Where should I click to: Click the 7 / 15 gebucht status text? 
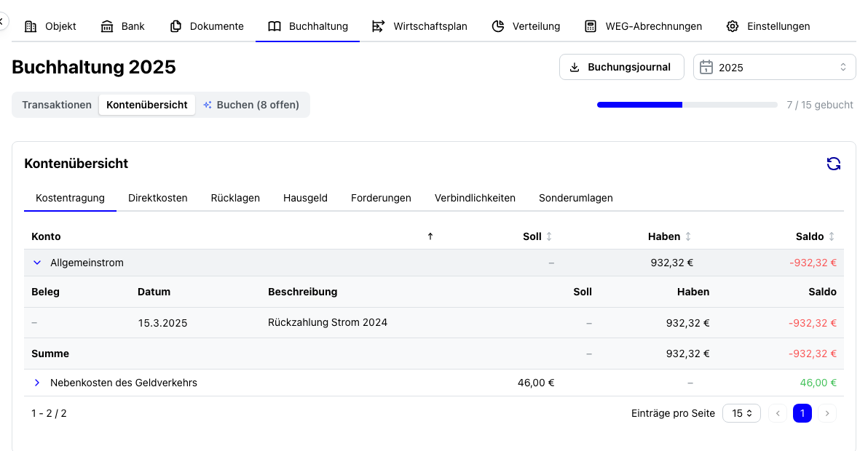coord(820,105)
